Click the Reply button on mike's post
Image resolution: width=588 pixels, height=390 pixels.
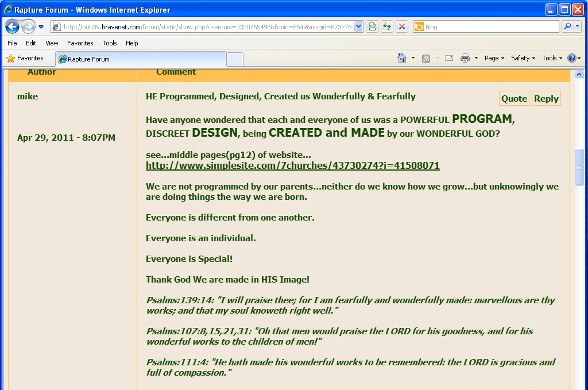pos(547,98)
